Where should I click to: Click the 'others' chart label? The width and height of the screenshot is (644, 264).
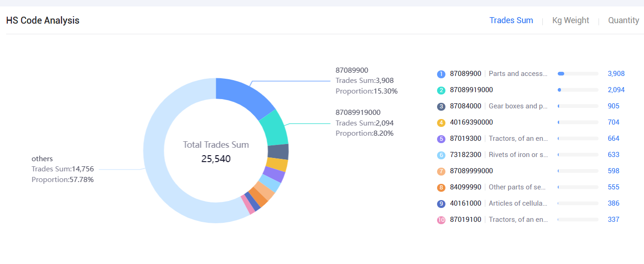[63, 169]
